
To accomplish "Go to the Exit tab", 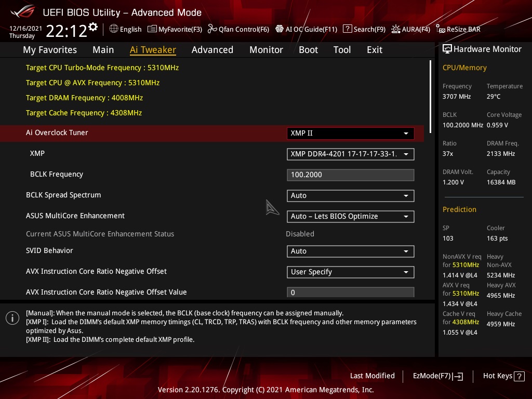I will tap(375, 50).
